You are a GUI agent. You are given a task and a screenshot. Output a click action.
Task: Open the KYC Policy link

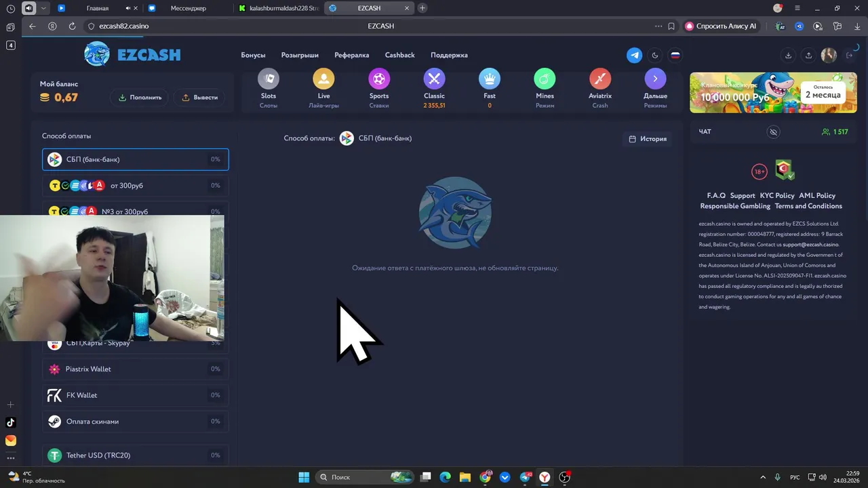pyautogui.click(x=777, y=196)
